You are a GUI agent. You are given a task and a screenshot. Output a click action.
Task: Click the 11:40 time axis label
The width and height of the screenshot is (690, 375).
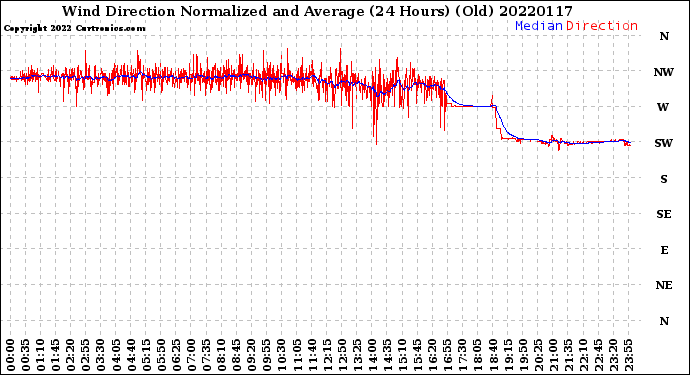312,355
